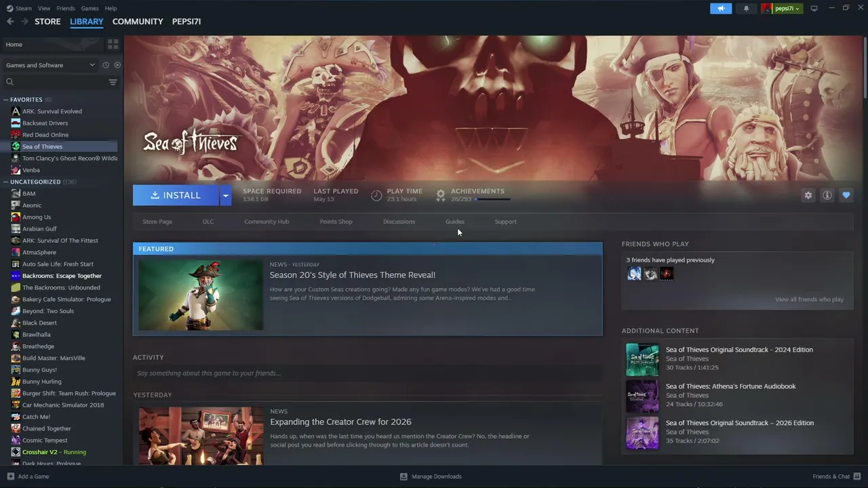Open Expanding the Creator Crew news thumbnail

201,436
